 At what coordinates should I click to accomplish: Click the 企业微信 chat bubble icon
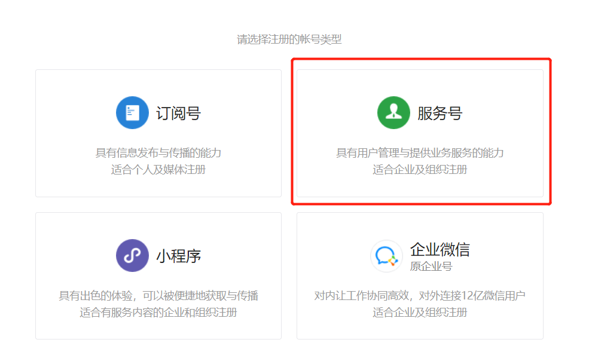click(x=386, y=256)
